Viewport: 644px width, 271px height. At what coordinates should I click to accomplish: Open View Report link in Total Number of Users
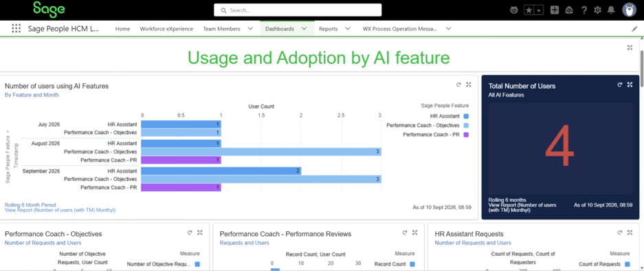click(522, 207)
